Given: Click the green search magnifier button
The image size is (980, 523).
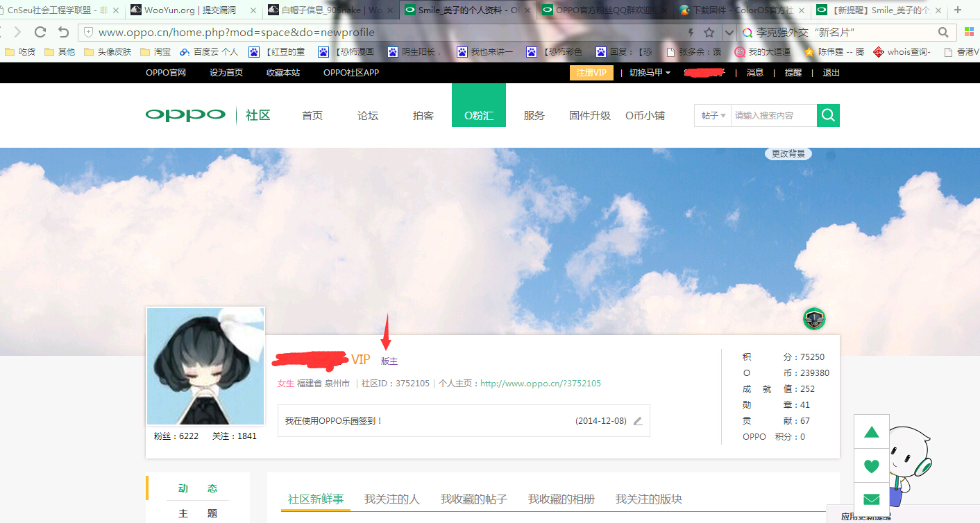Looking at the screenshot, I should (x=828, y=115).
